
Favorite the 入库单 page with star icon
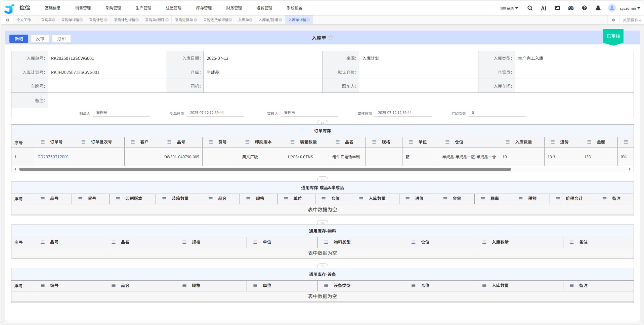[331, 38]
